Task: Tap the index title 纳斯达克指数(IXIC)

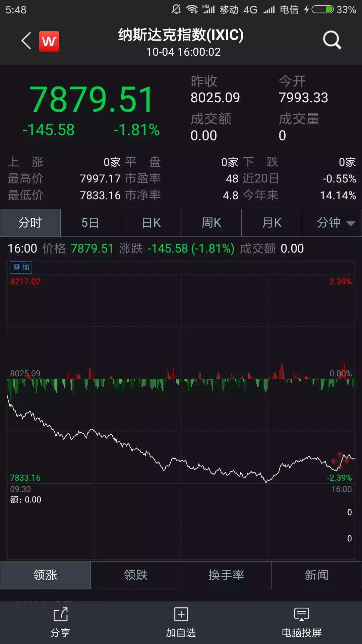Action: (x=181, y=35)
